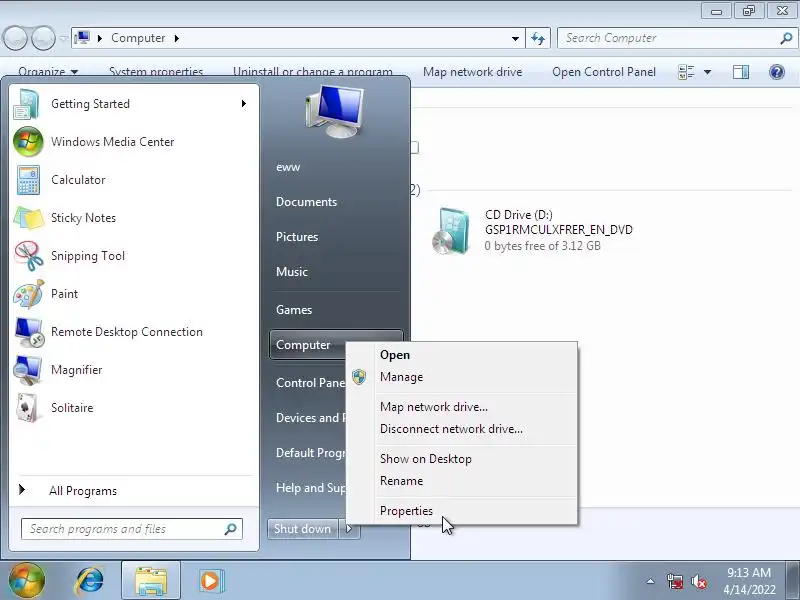Click the Show desktop strip
This screenshot has width=800, height=600.
tap(793, 580)
